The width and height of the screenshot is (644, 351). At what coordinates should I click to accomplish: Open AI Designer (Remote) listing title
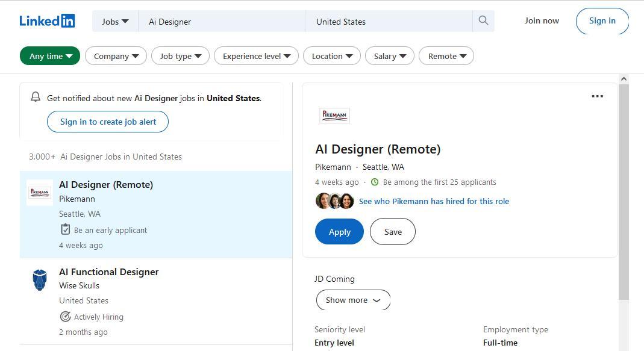click(106, 185)
